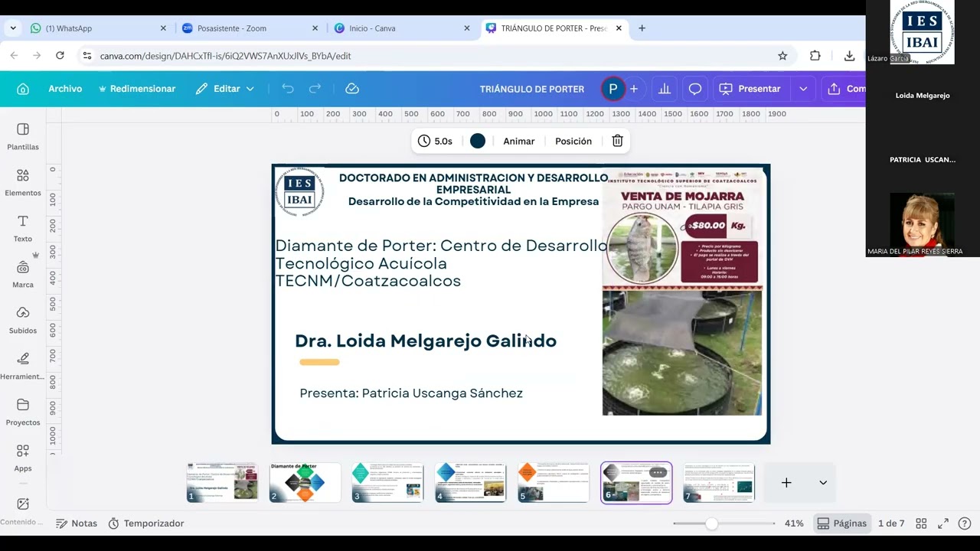Viewport: 980px width, 551px height.
Task: Select page 2 thumbnail Diamante de Porter
Action: (305, 483)
